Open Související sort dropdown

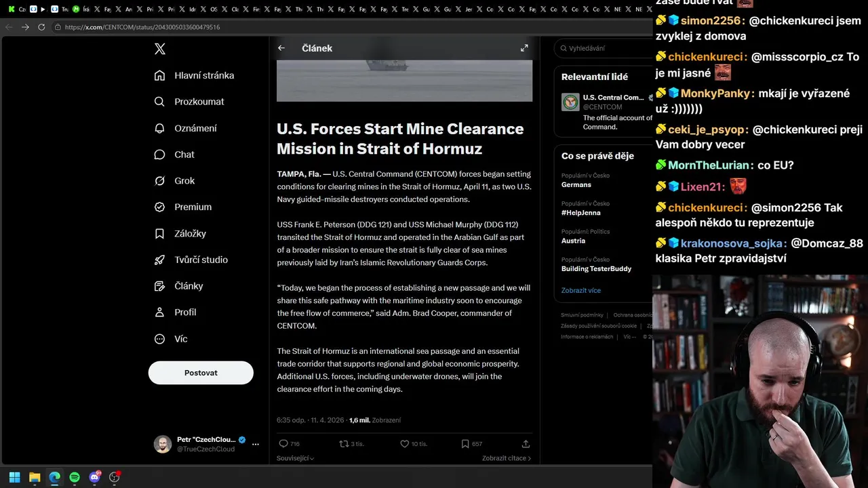pos(295,458)
